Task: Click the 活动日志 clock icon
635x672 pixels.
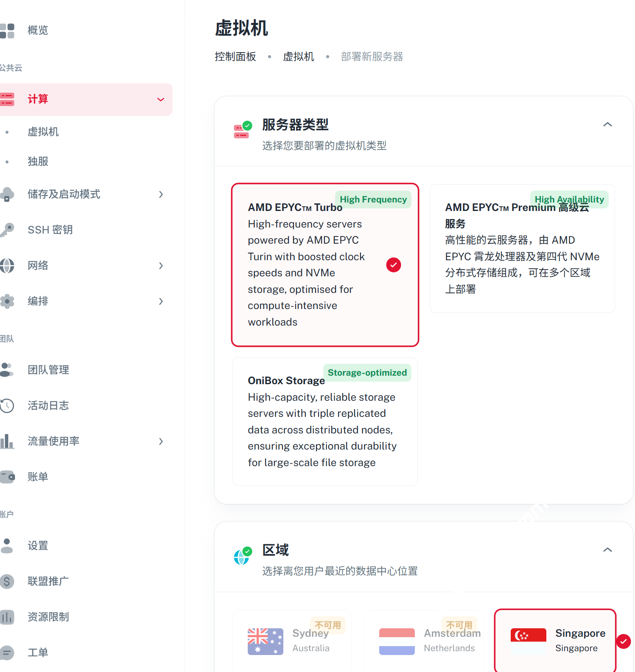Action: pos(7,405)
